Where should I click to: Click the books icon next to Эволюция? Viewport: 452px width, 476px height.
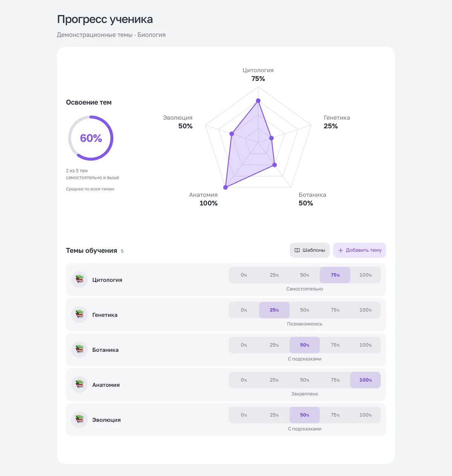79,420
